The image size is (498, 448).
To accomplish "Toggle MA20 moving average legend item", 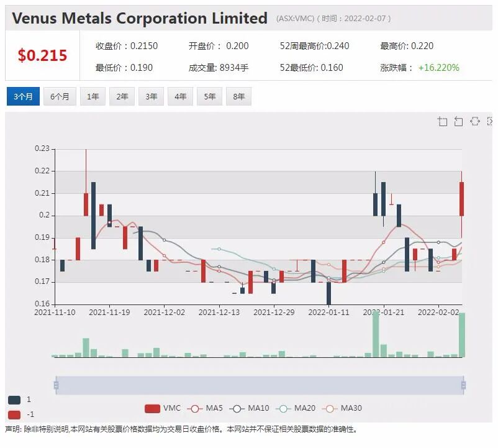I will (x=296, y=408).
